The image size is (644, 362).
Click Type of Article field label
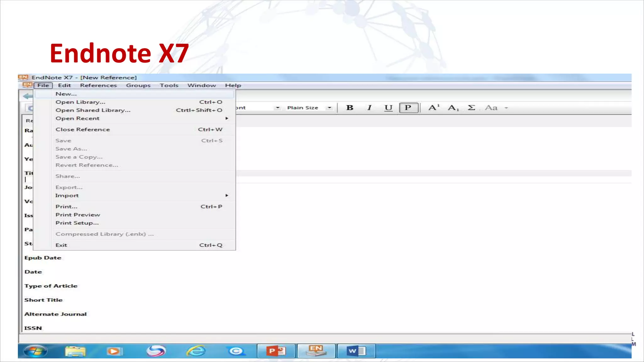point(51,286)
